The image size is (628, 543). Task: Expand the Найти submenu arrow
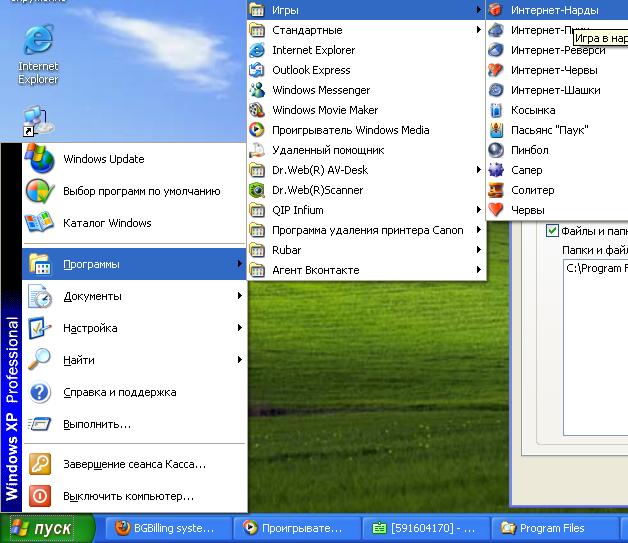[x=240, y=360]
